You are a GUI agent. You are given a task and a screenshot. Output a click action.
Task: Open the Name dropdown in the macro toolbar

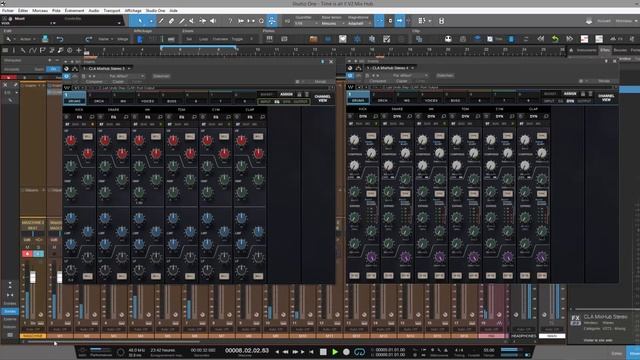(105, 39)
